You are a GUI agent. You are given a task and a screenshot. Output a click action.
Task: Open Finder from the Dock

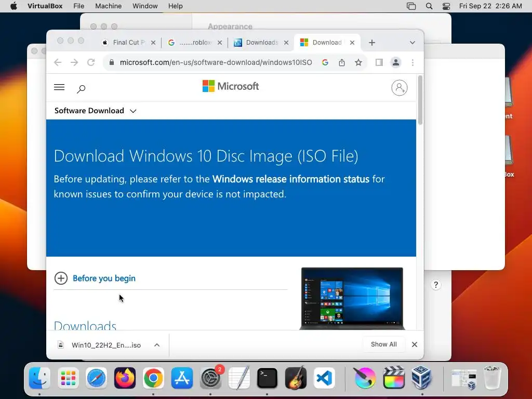point(39,378)
